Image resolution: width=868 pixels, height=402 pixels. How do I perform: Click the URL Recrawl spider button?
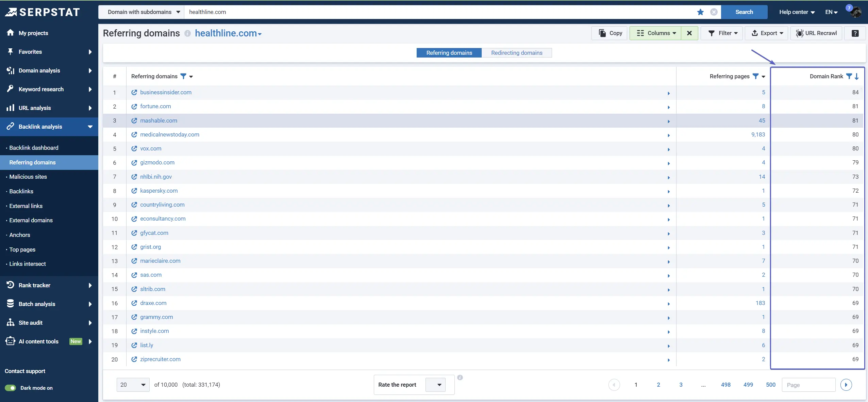816,33
